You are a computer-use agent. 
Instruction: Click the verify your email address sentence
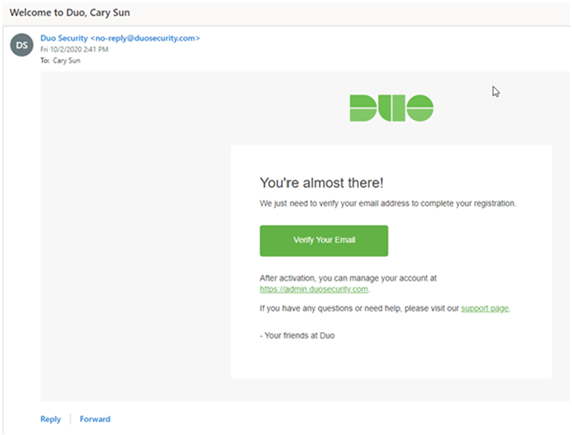(388, 203)
